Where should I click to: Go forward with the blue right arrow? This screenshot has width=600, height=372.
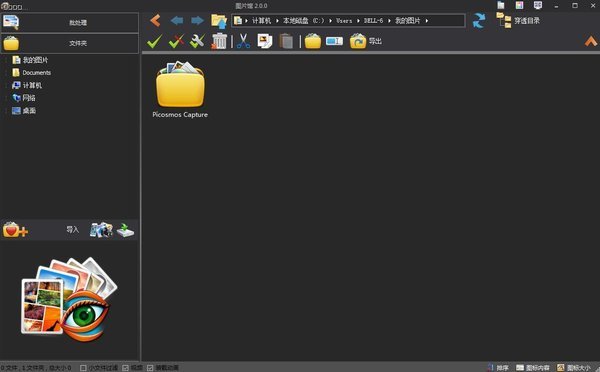(x=197, y=20)
